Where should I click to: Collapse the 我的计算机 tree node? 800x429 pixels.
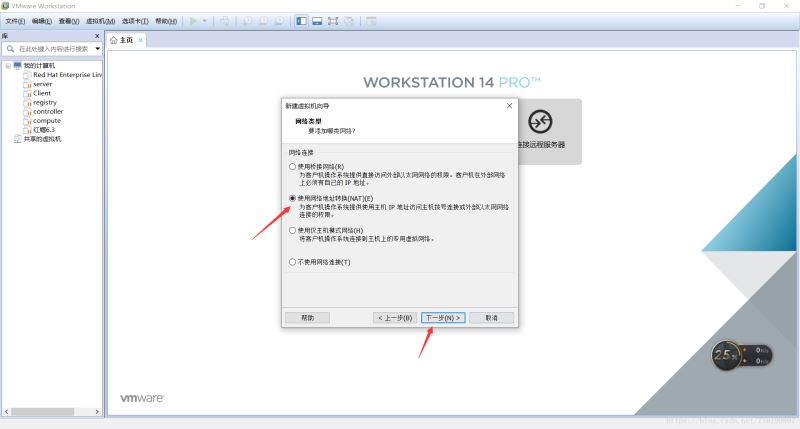tap(8, 66)
